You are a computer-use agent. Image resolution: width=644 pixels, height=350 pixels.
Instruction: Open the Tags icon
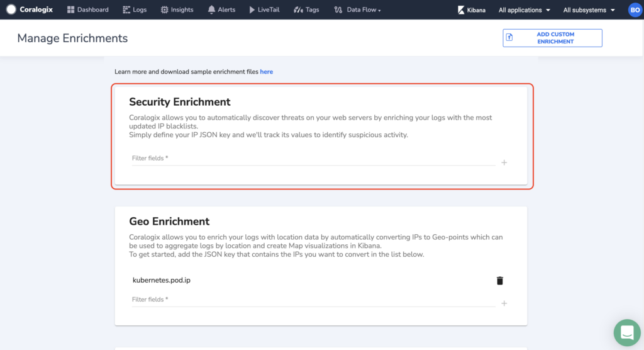[298, 9]
